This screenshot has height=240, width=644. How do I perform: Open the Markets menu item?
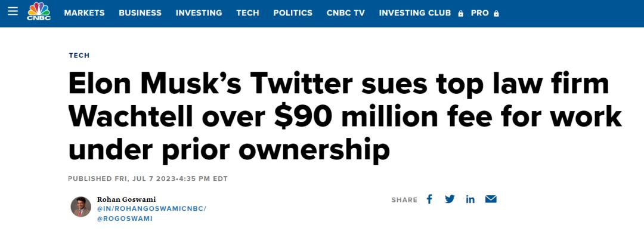click(x=84, y=13)
